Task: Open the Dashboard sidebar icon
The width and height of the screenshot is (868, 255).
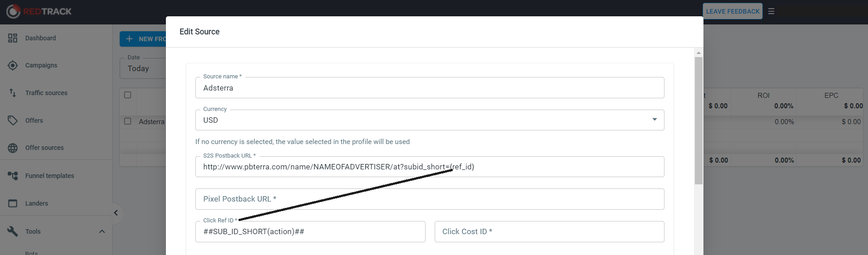Action: (x=13, y=38)
